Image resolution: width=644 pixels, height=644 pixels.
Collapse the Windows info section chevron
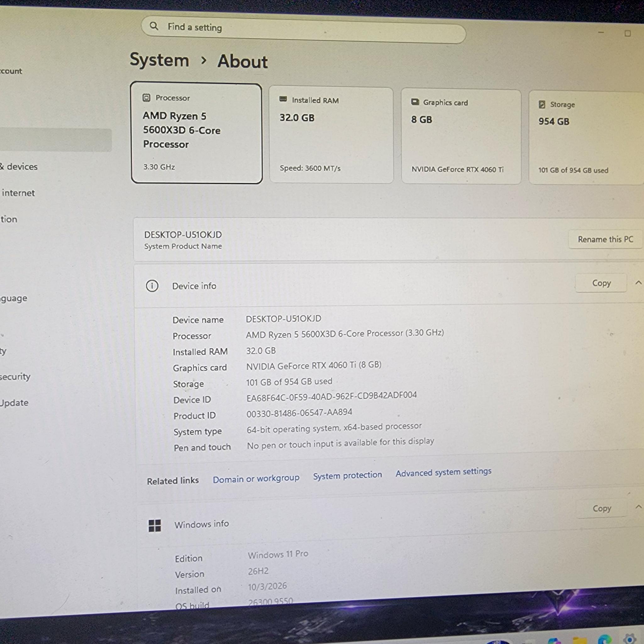pos(638,507)
